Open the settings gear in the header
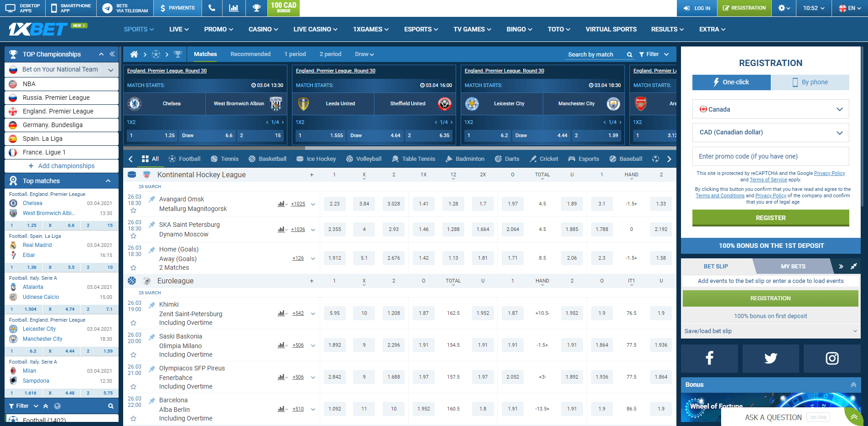 (x=782, y=8)
